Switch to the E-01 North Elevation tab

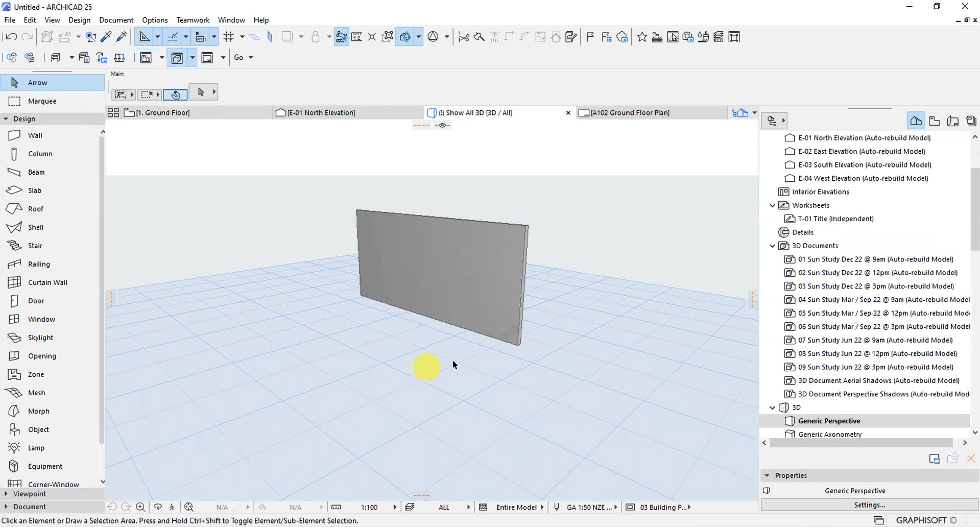321,113
